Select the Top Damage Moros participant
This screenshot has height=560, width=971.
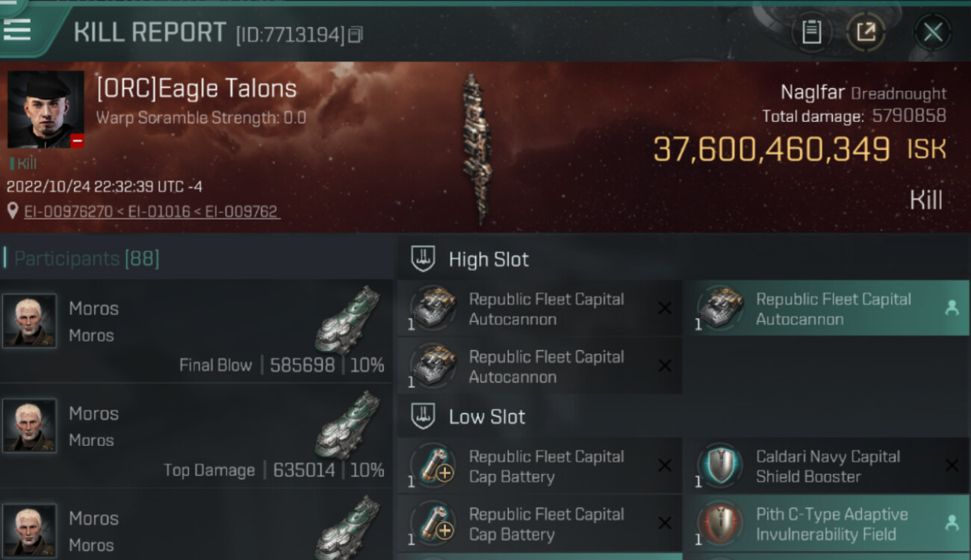point(196,436)
